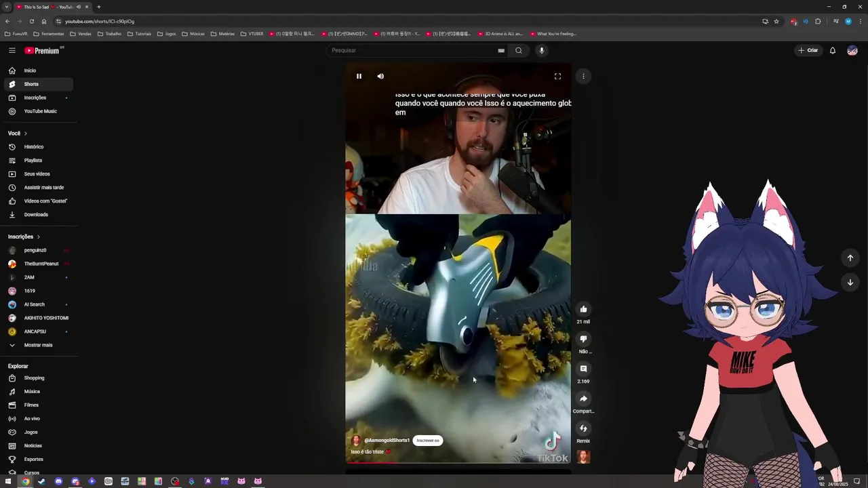Open the VTUBER bookmarks folder
The height and width of the screenshot is (488, 868).
point(252,33)
